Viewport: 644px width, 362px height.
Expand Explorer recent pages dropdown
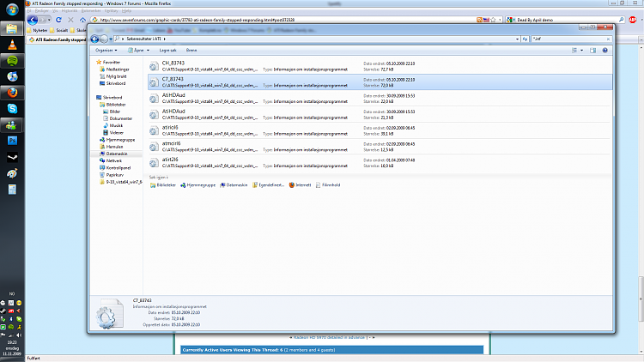point(111,39)
